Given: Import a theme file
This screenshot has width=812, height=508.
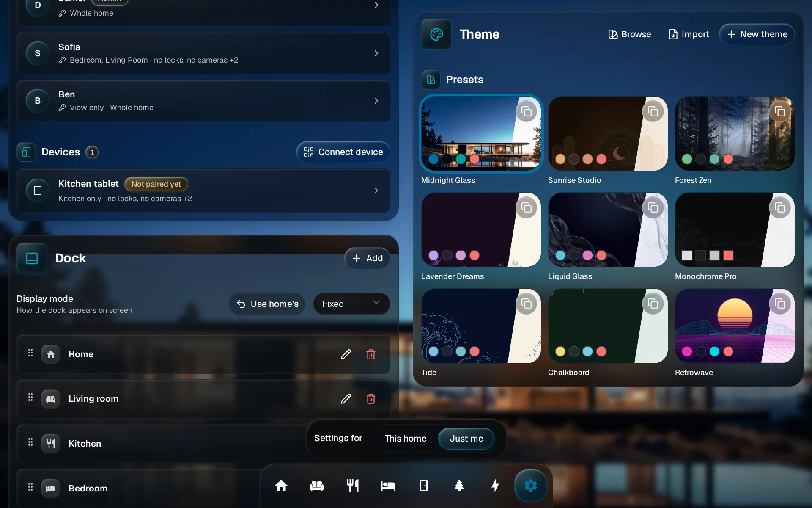Looking at the screenshot, I should coord(689,34).
